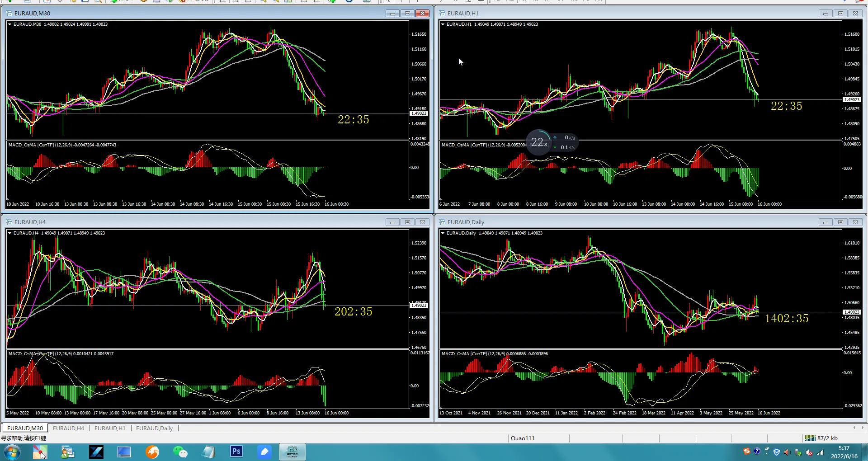868x461 pixels.
Task: Restore the EURAUD,H4 chart window
Action: click(x=407, y=222)
